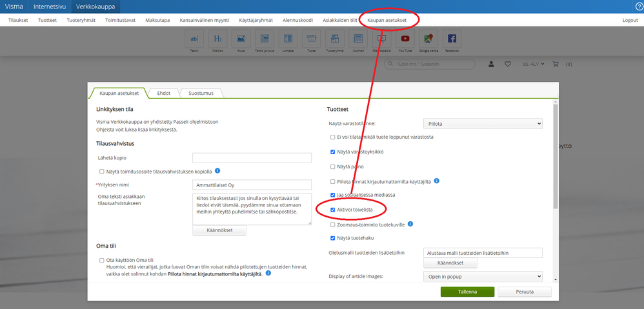Screen dimensions: 644x309
Task: Insert a Tuoteryhmä product group element
Action: pyautogui.click(x=335, y=39)
